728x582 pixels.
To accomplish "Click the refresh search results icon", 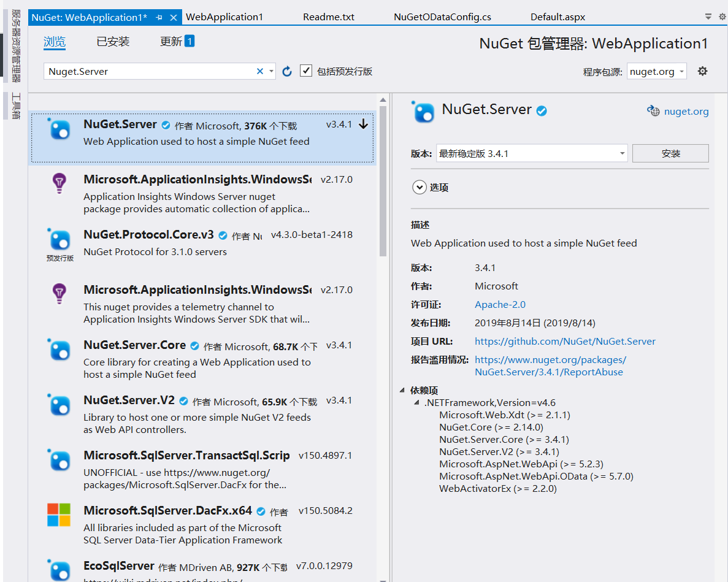I will tap(287, 71).
